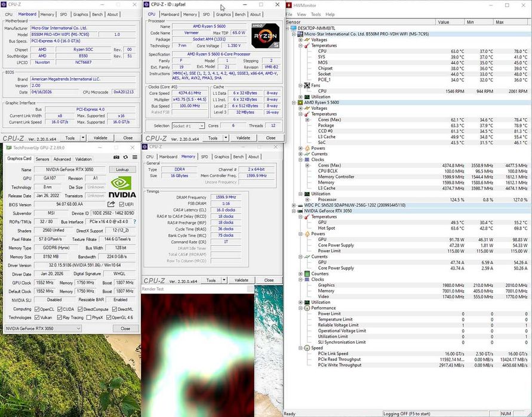Switch to the Sensors tab in GPU-Z
532x417 pixels.
tap(42, 159)
